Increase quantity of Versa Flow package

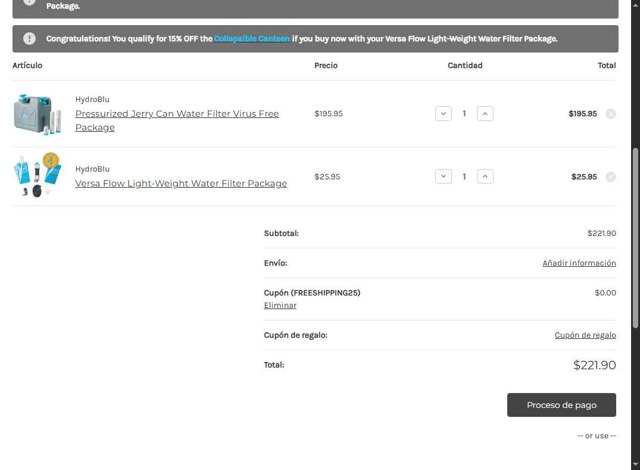point(485,176)
